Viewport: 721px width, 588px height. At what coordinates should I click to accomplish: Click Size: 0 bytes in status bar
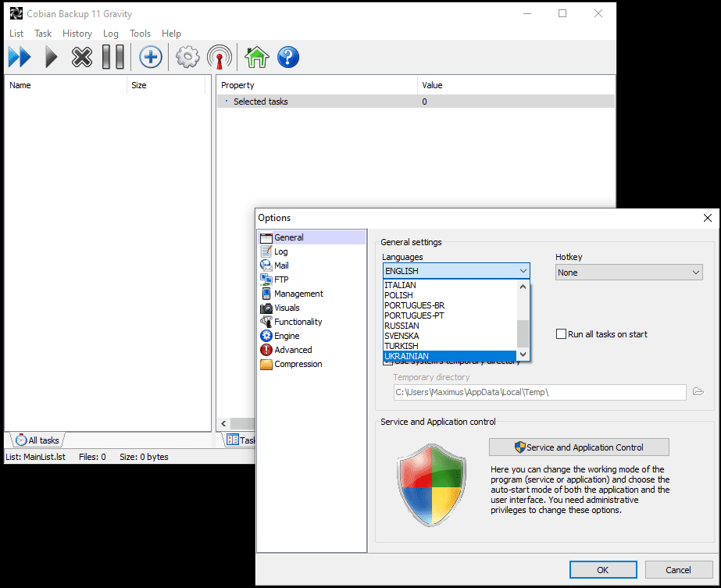(144, 457)
